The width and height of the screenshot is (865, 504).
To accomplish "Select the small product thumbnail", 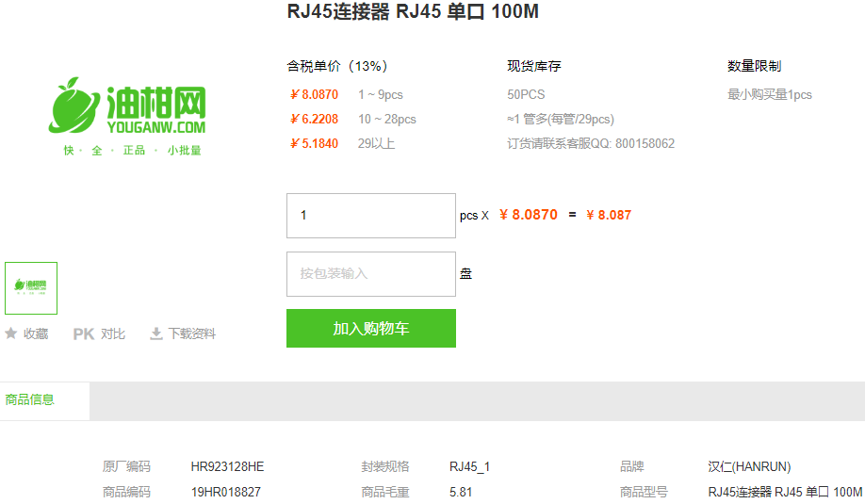I will click(x=31, y=288).
